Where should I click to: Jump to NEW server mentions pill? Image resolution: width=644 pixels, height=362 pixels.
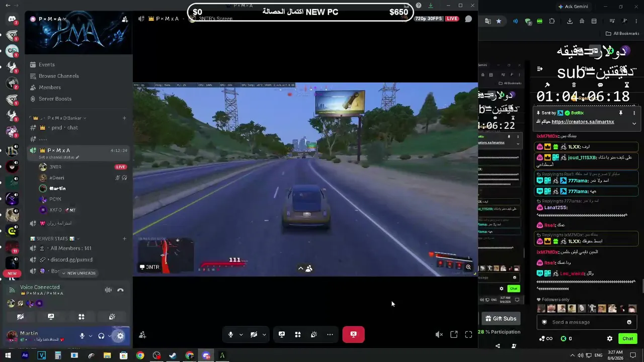(12, 274)
